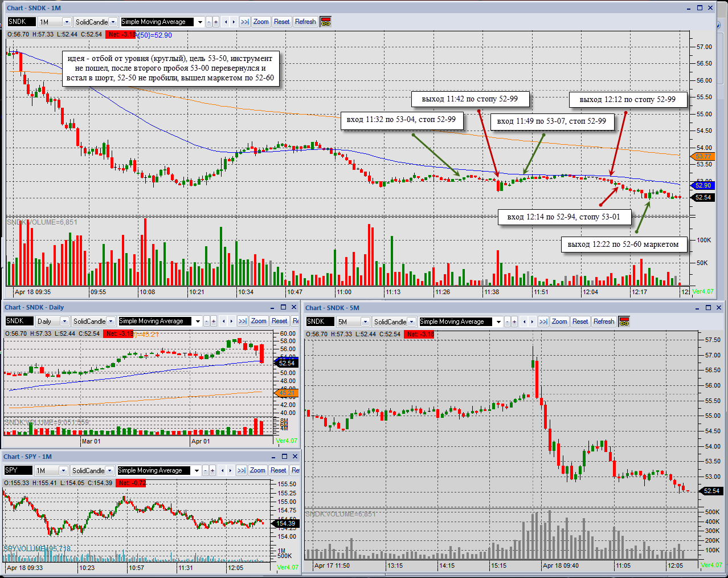
Task: Click Refresh in the SNDK 5M chart toolbar
Action: coord(604,321)
